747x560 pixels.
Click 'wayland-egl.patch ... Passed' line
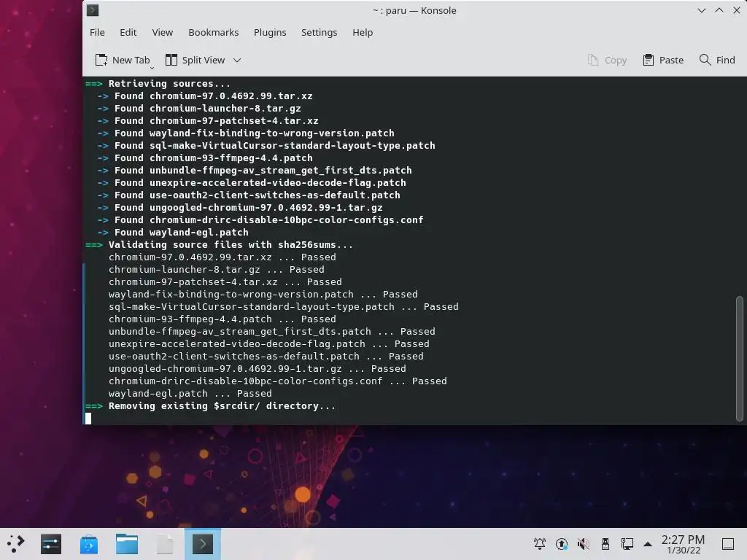[190, 393]
